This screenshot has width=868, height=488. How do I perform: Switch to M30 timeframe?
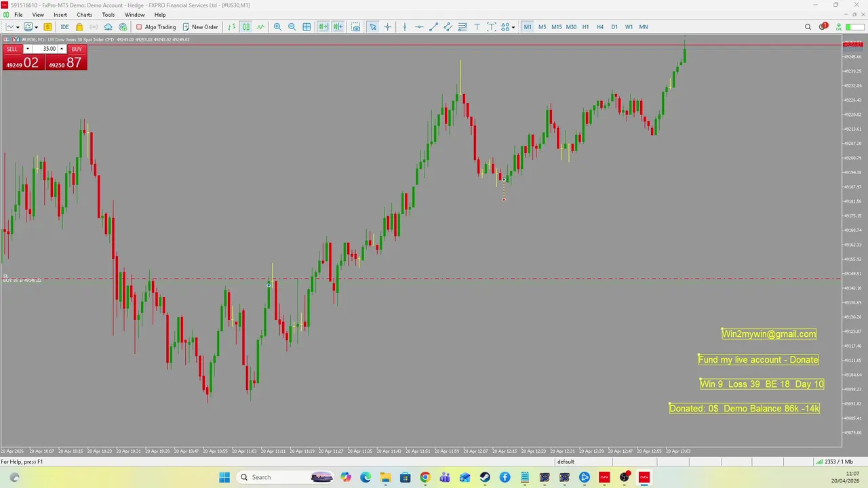(571, 27)
